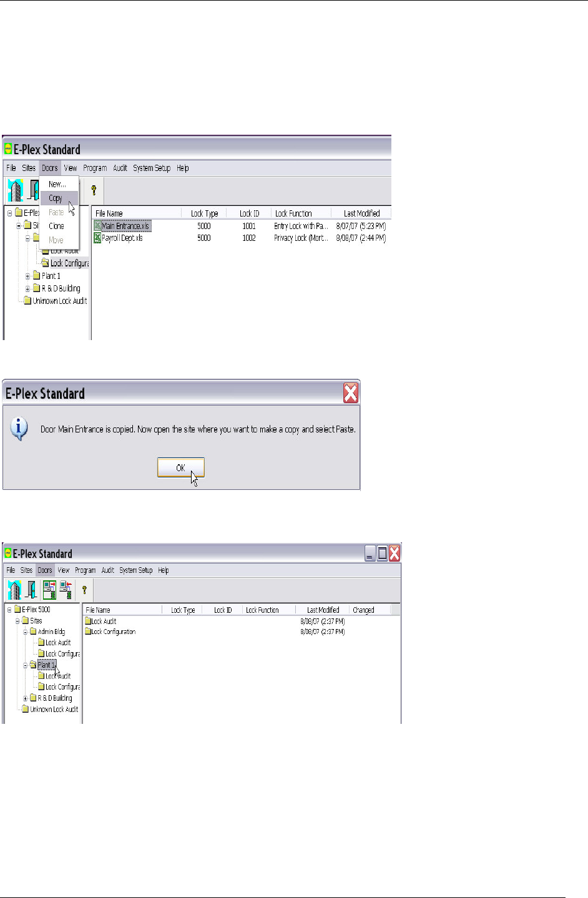
Task: Click door toolbar icon in Changed-column window
Action: click(31, 590)
